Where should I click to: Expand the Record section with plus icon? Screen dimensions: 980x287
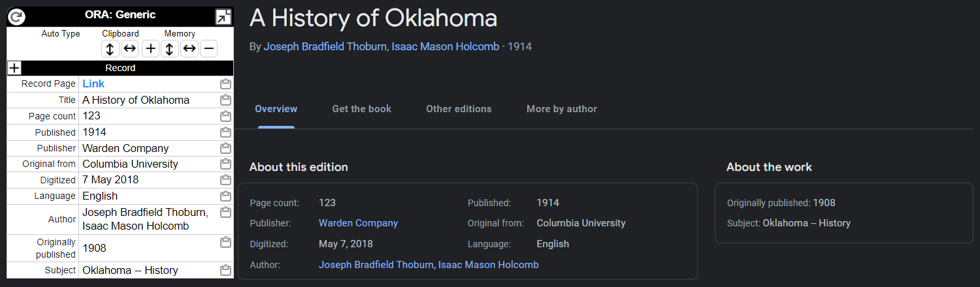(x=14, y=68)
